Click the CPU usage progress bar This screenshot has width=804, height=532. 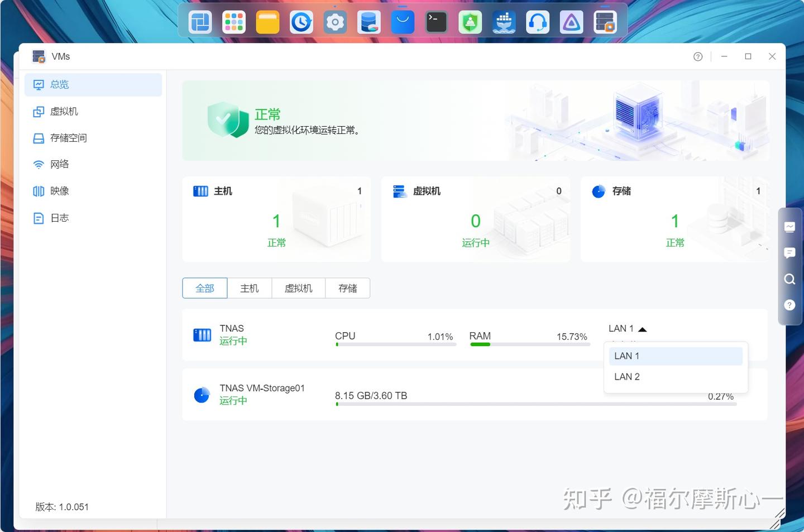tap(396, 344)
